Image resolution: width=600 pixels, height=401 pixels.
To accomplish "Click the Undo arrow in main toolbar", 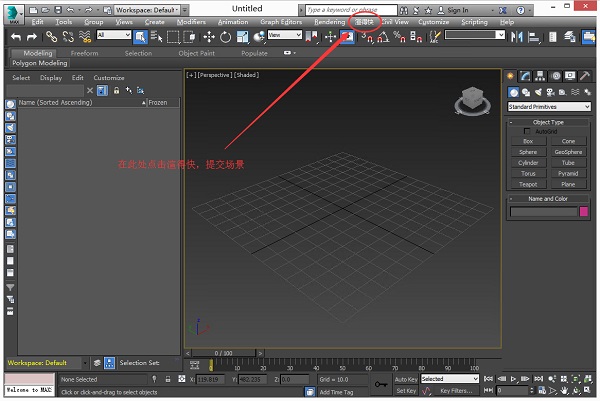I will pos(16,36).
